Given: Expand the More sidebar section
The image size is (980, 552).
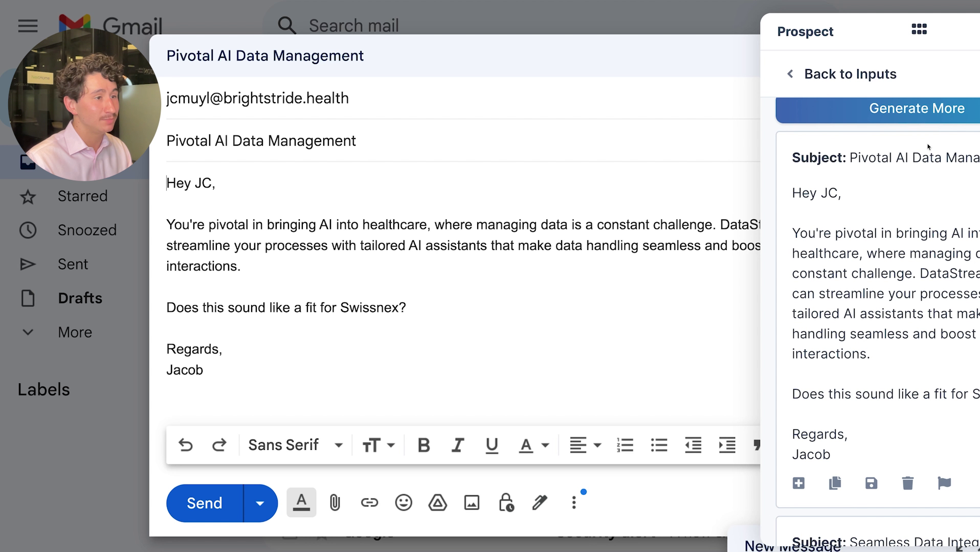Looking at the screenshot, I should (x=75, y=333).
